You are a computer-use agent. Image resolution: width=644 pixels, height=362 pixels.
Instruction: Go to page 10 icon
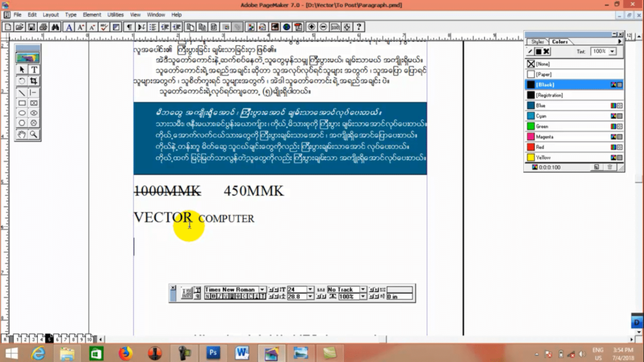pyautogui.click(x=89, y=339)
